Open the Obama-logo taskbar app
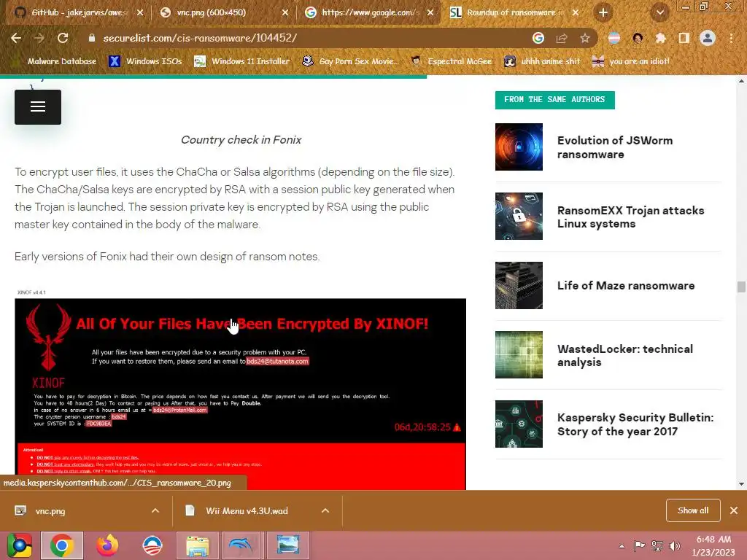Screen dimensions: 747x560 [x=152, y=545]
